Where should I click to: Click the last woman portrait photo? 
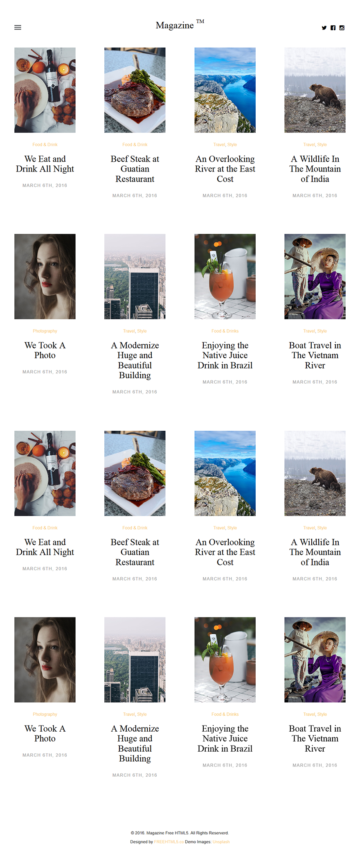pos(45,660)
